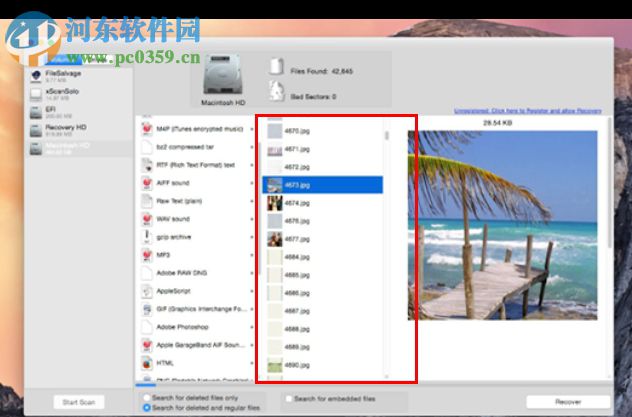
Task: Select file 4689.jpg
Action: (322, 347)
